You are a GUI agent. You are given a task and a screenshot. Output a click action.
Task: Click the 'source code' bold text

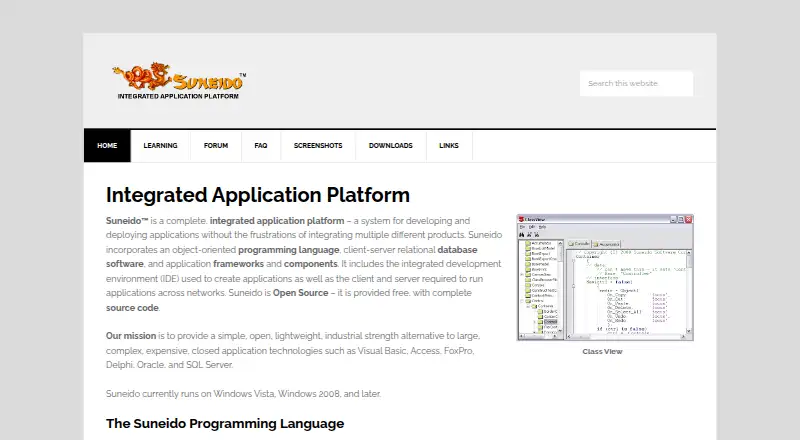(x=133, y=308)
